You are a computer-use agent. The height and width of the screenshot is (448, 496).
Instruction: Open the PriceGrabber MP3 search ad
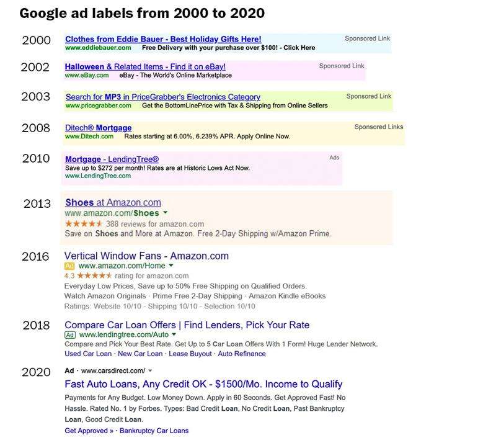[x=163, y=97]
